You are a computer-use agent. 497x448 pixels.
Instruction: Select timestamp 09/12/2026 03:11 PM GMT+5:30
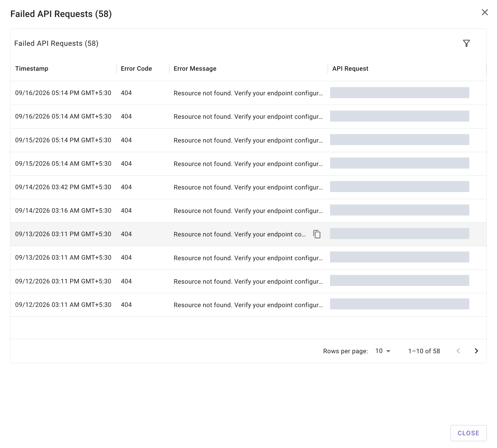63,281
